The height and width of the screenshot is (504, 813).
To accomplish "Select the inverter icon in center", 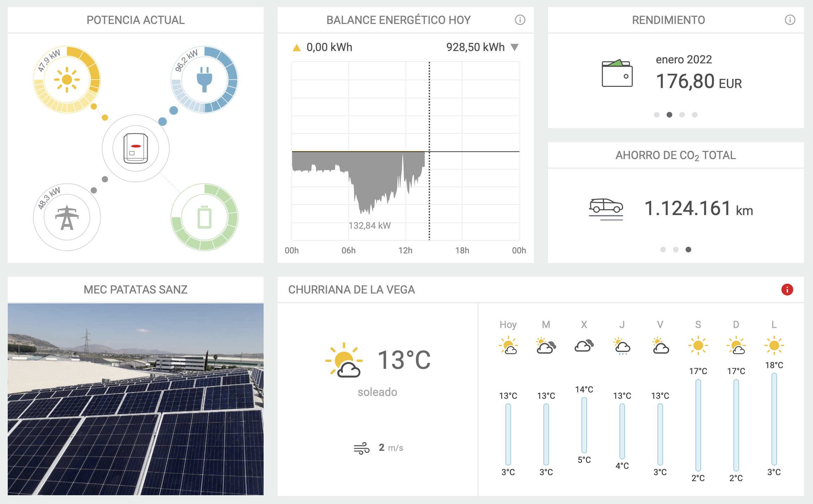I will (135, 148).
